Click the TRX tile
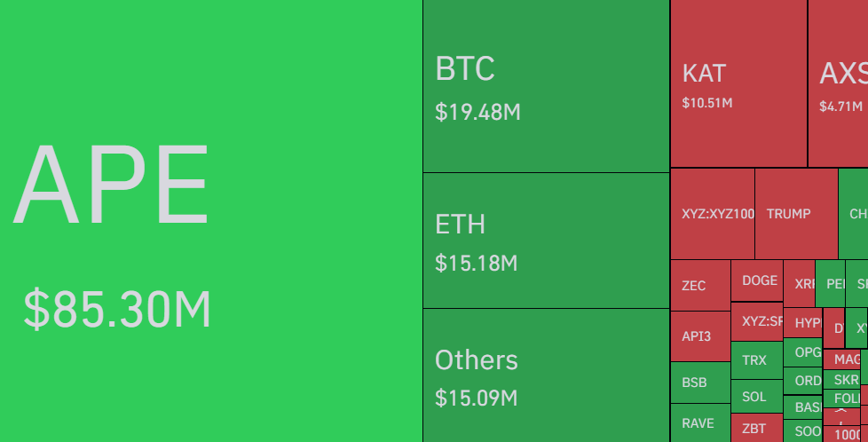 click(756, 360)
